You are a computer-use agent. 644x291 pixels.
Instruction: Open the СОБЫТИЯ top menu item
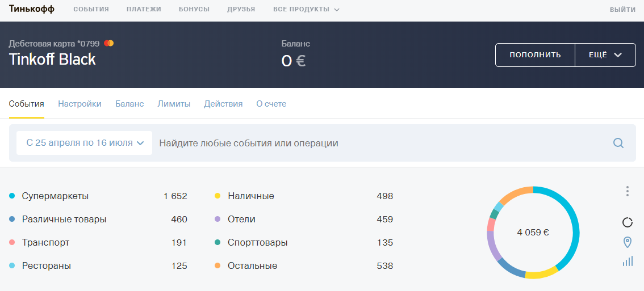click(x=91, y=10)
